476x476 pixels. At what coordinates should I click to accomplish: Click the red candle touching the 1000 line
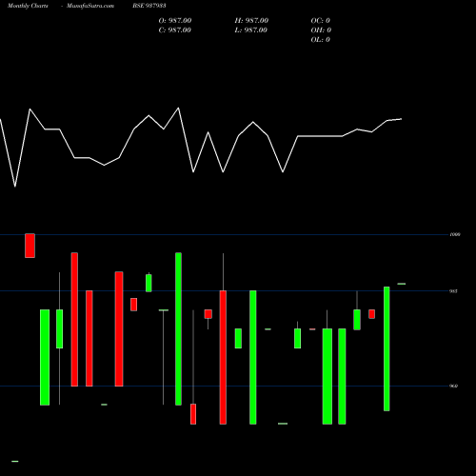click(x=30, y=246)
